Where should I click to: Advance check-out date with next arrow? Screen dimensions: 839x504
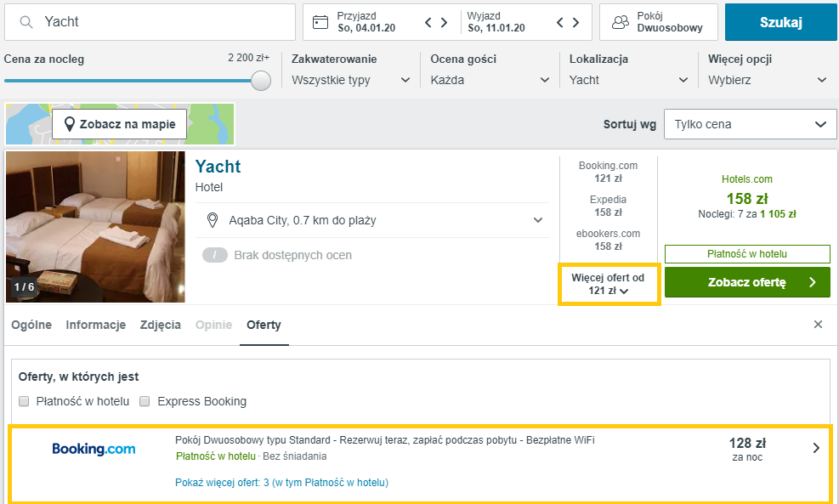575,22
